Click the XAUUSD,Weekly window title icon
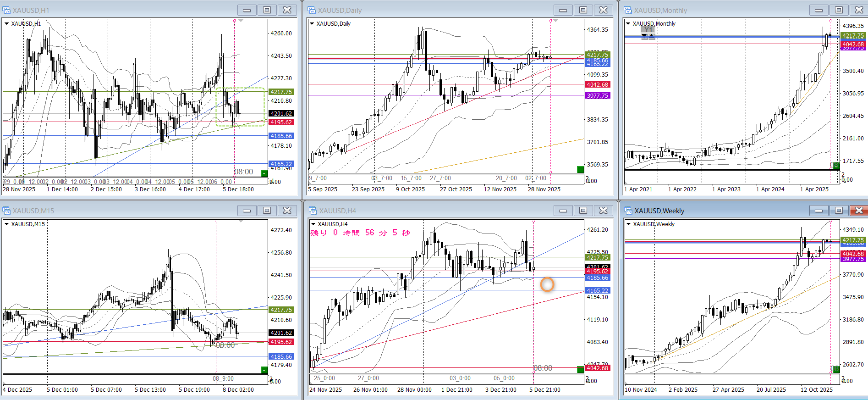868x400 pixels. coord(628,211)
